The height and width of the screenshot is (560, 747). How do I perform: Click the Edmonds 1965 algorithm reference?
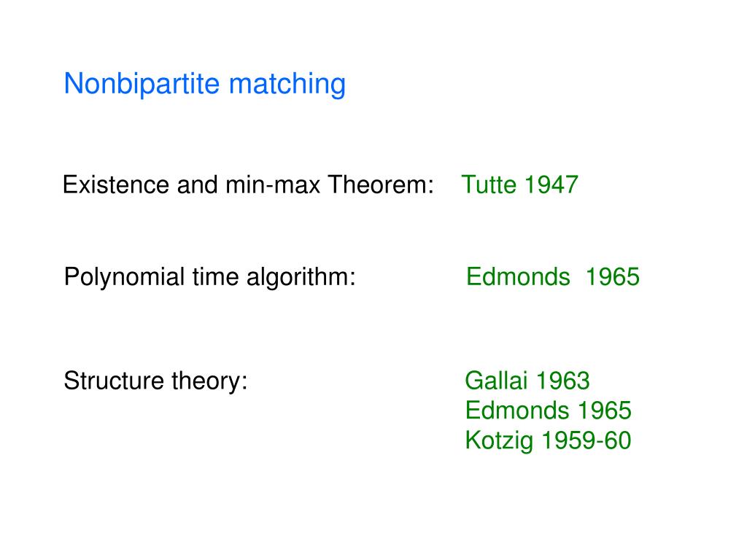[553, 276]
